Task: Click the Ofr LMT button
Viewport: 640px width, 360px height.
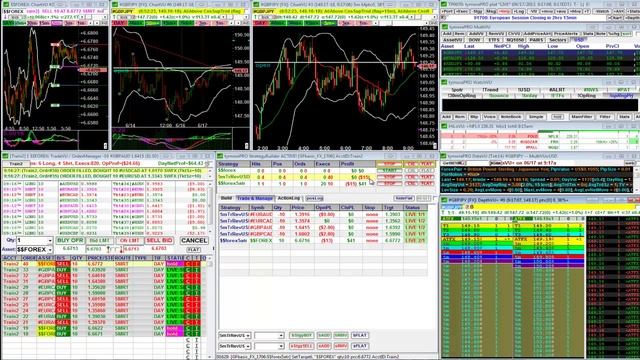Action: 129,240
